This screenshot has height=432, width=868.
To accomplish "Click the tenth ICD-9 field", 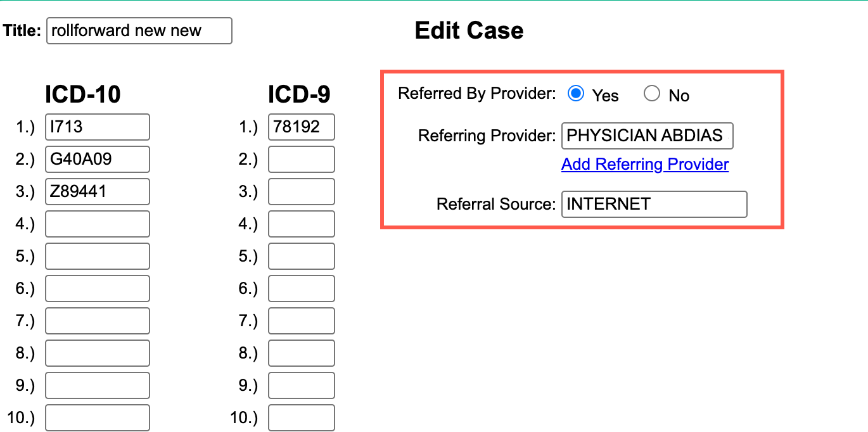I will pos(302,417).
